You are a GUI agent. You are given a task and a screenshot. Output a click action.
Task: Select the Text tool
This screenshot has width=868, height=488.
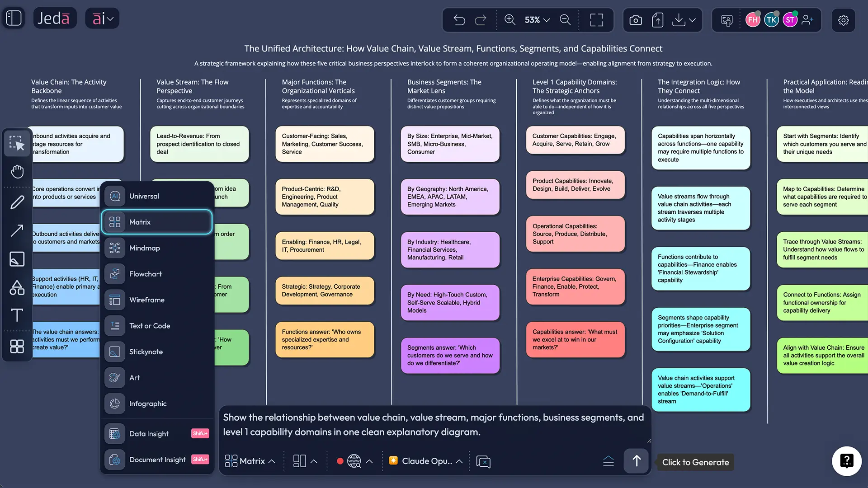pos(17,315)
